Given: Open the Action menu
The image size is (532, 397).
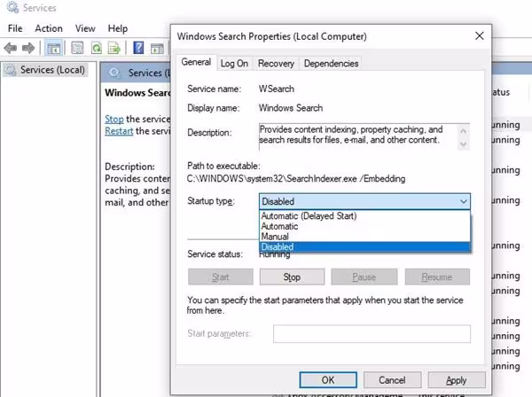Looking at the screenshot, I should click(49, 28).
